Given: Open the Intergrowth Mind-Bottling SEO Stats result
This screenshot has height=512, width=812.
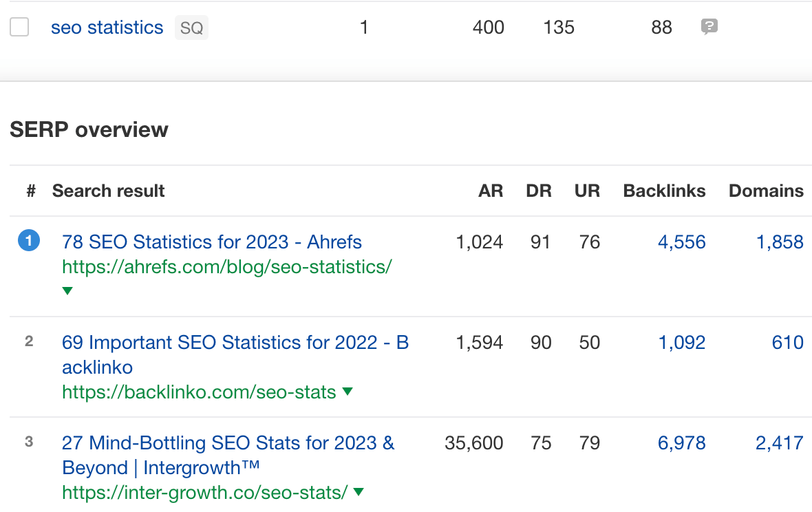Looking at the screenshot, I should tap(228, 442).
